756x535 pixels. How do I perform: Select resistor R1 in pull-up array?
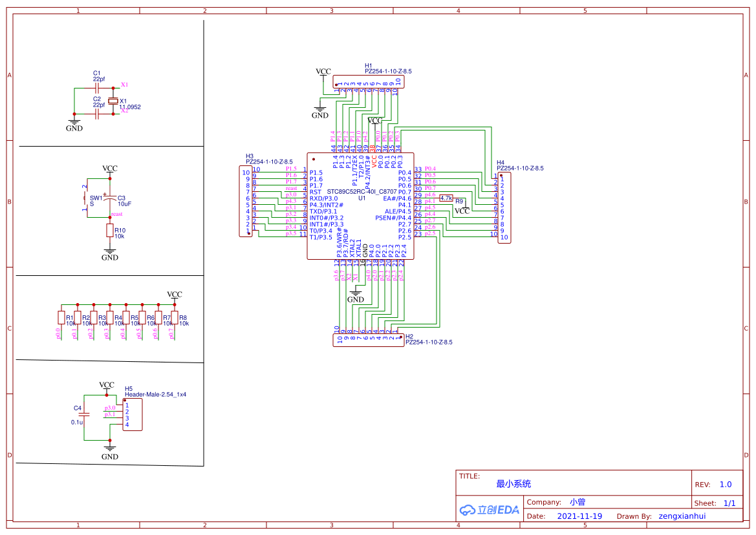61,318
